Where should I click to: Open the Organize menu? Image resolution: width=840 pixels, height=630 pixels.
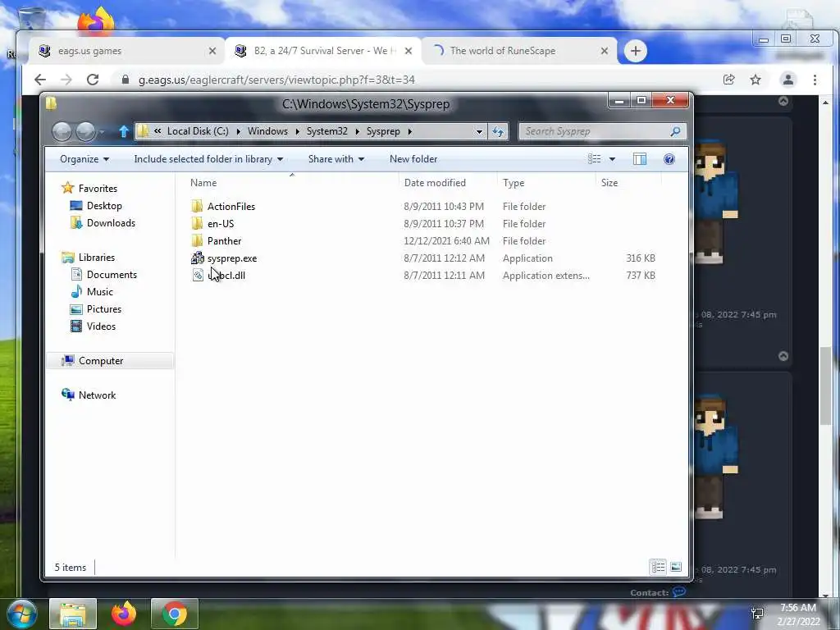coord(84,159)
